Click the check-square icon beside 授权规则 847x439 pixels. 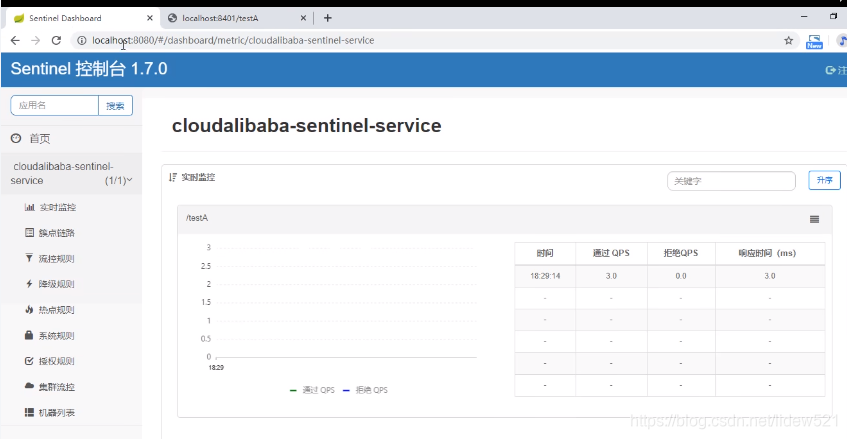[x=29, y=361]
